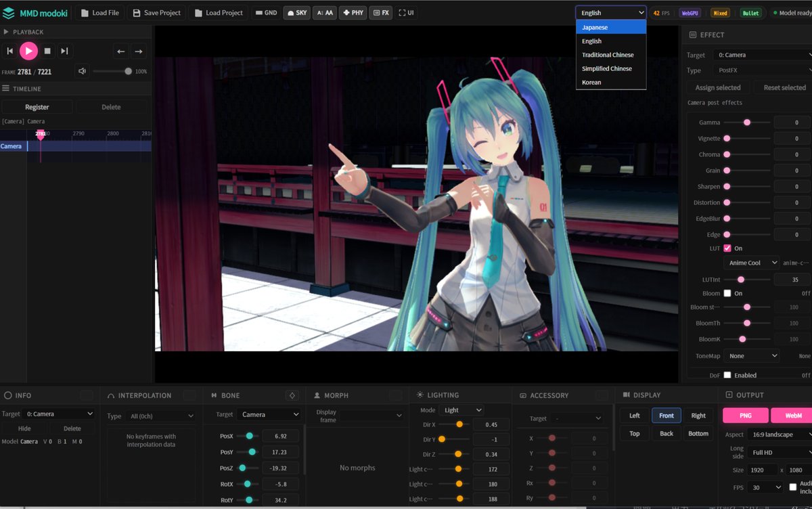This screenshot has height=509, width=812.
Task: Stop playback with the square stop button
Action: [x=47, y=51]
